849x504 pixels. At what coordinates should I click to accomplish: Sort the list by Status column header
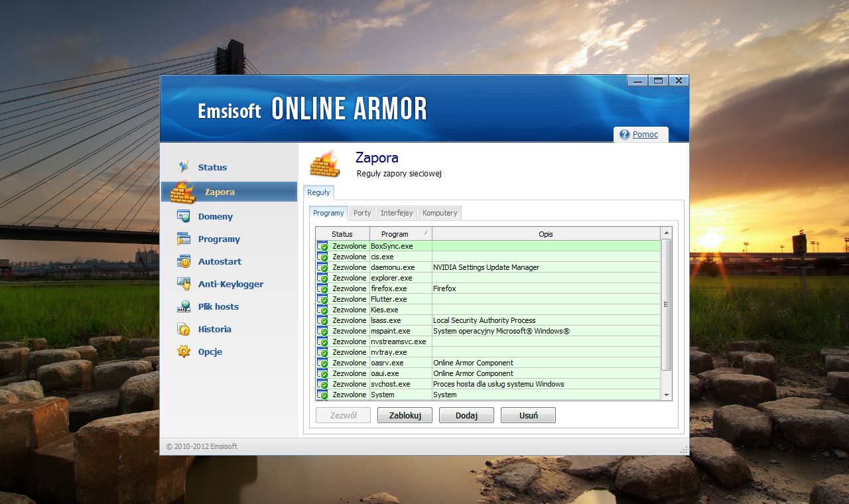342,233
